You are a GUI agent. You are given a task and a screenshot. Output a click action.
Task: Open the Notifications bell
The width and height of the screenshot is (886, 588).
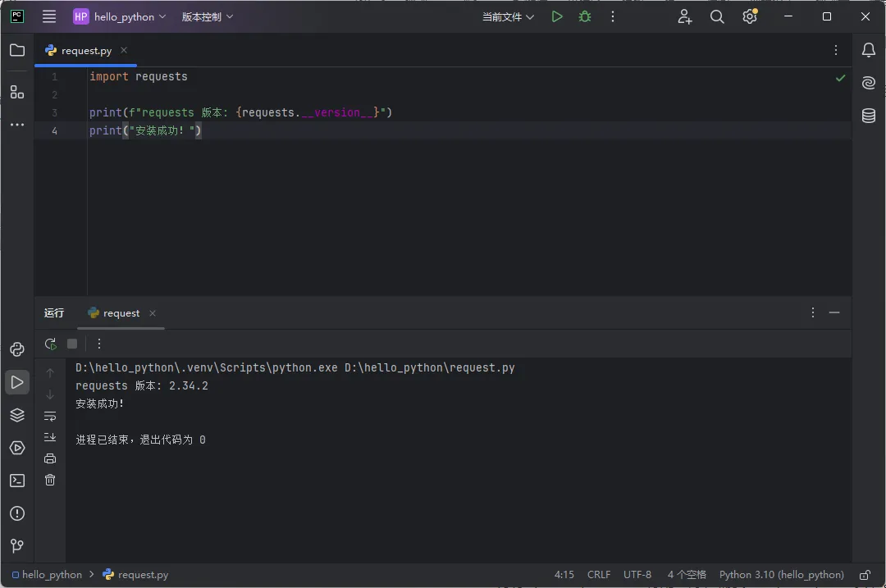pyautogui.click(x=869, y=50)
